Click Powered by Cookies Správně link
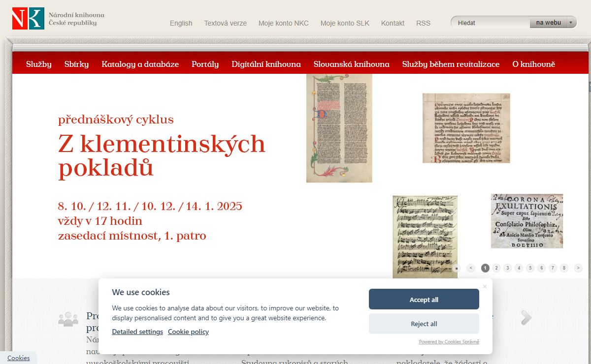Image resolution: width=591 pixels, height=364 pixels. tap(449, 342)
